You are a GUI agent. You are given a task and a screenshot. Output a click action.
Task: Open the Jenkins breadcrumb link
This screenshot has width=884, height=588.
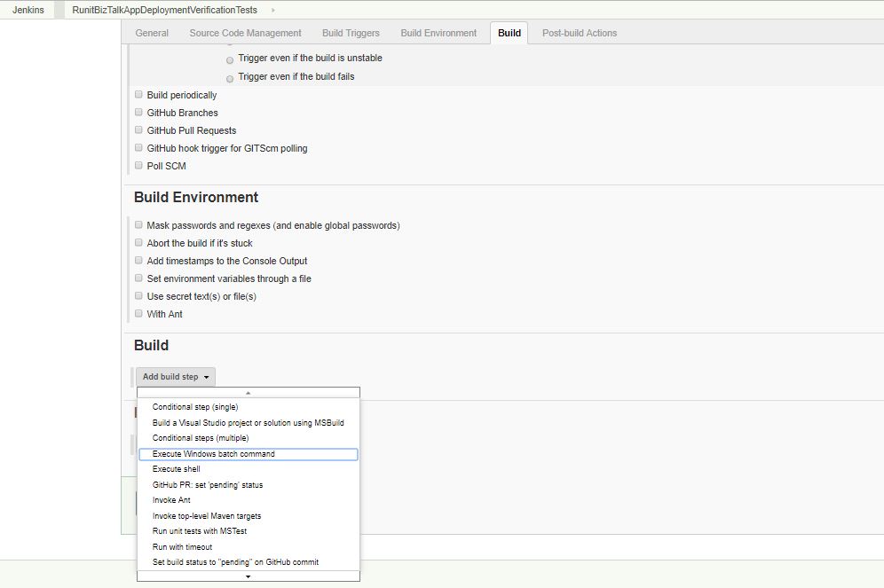(x=28, y=10)
